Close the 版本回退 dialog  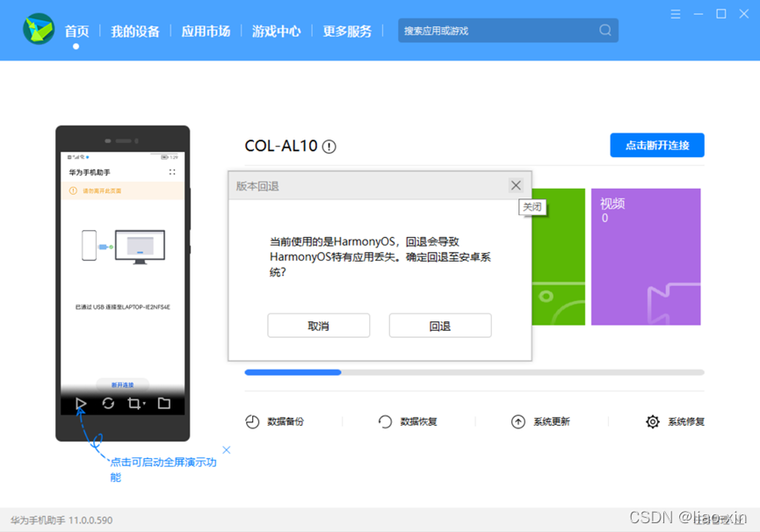click(516, 185)
